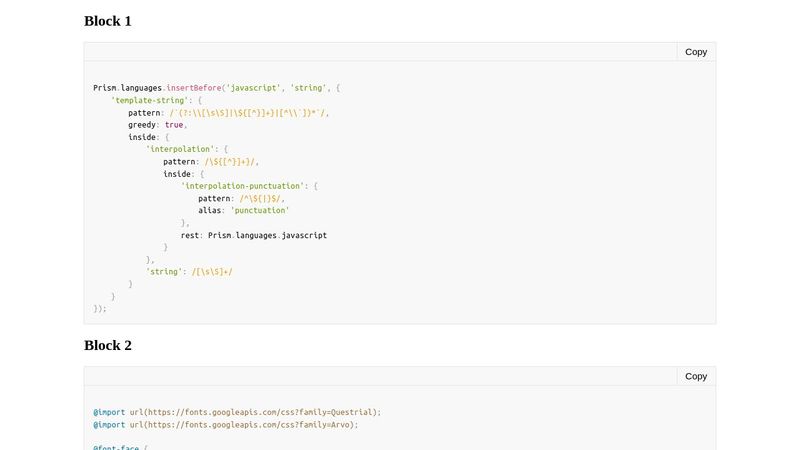Click the first 'inside: {' line

point(148,137)
